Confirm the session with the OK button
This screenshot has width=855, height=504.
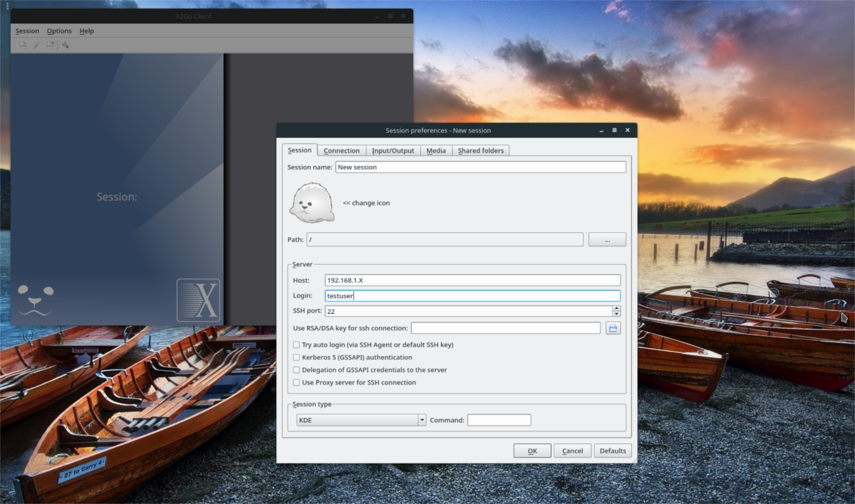tap(532, 451)
